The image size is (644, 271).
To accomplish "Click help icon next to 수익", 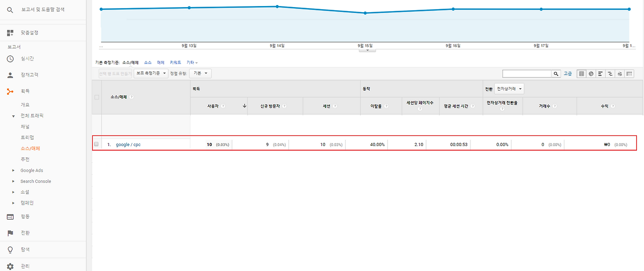I will (613, 106).
